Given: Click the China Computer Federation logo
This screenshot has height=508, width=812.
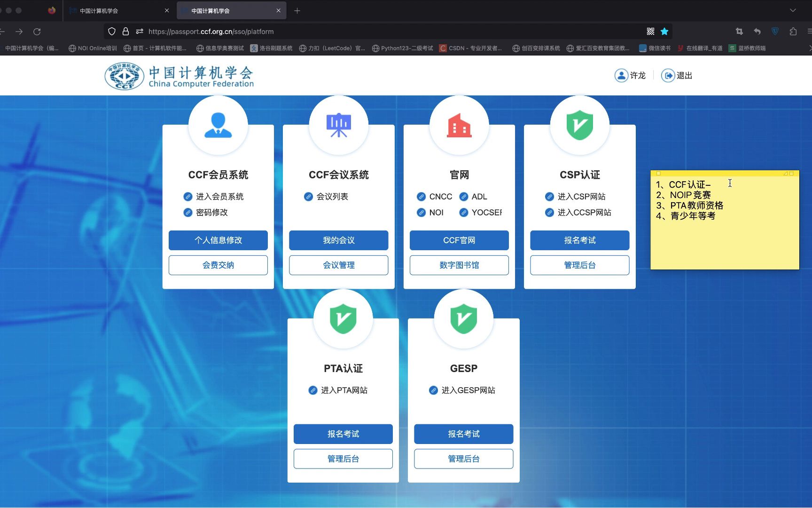Looking at the screenshot, I should pos(179,76).
